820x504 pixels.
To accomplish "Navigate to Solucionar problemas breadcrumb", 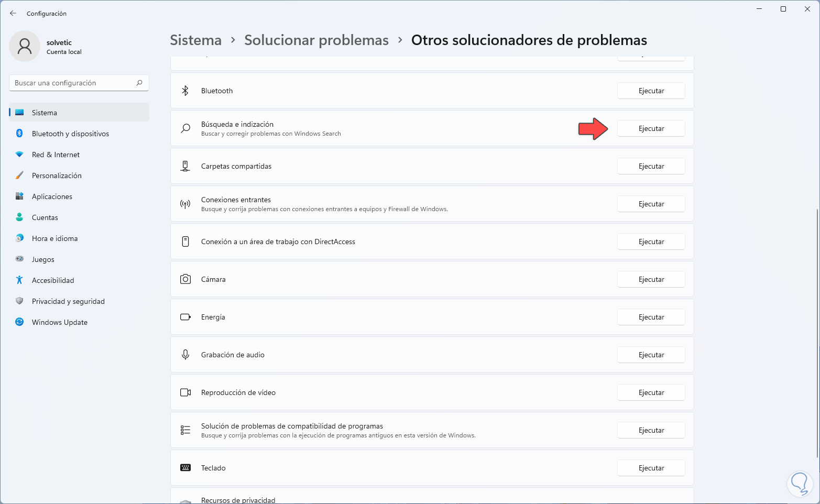I will (x=316, y=40).
